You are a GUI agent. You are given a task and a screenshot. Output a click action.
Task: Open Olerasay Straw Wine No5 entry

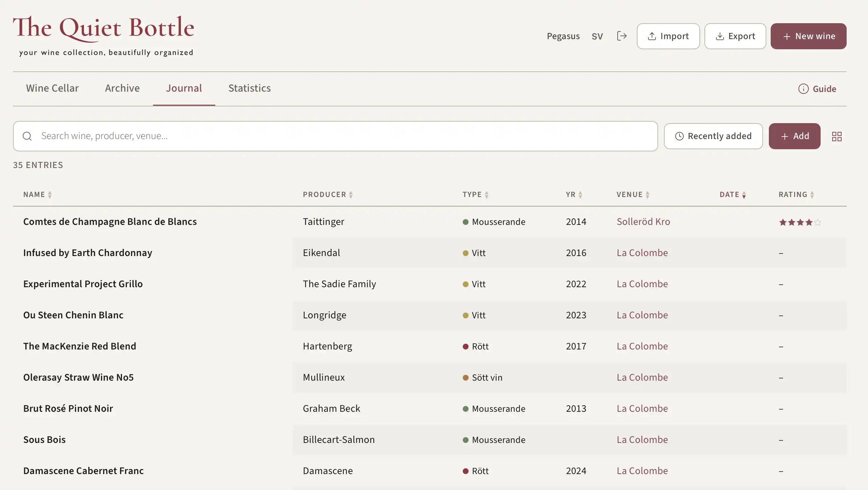pos(78,377)
